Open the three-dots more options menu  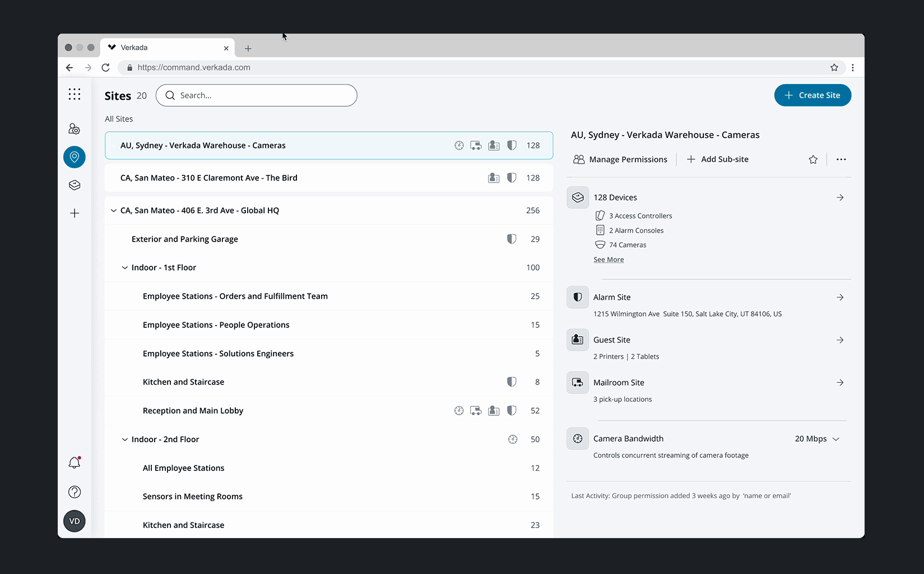tap(841, 159)
